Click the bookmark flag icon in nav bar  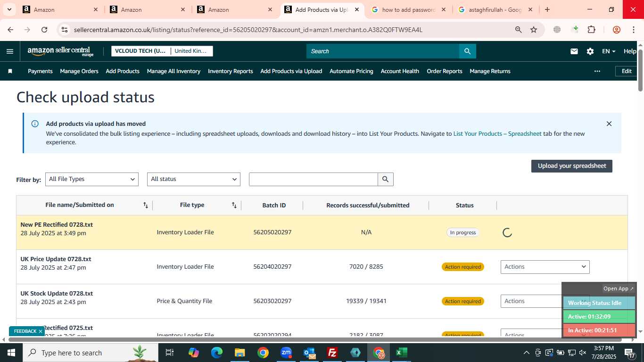pyautogui.click(x=10, y=71)
